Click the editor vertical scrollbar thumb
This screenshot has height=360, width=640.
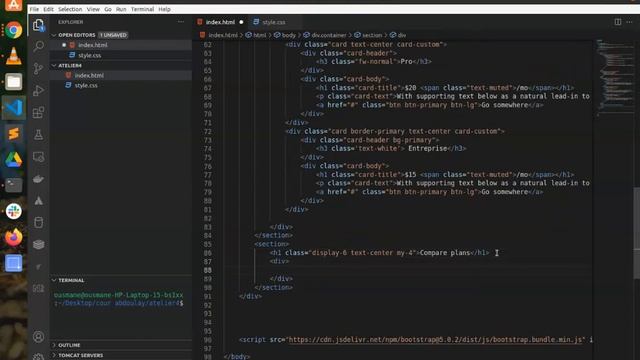[636, 233]
